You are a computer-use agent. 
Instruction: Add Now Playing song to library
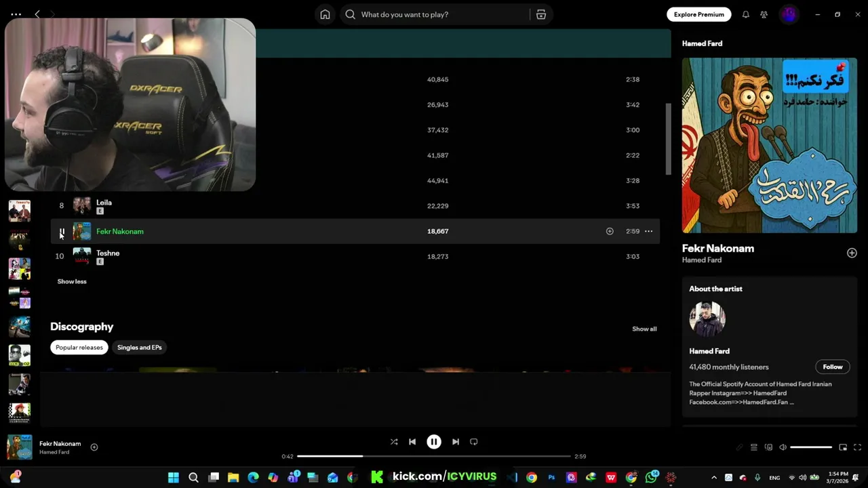tap(852, 253)
